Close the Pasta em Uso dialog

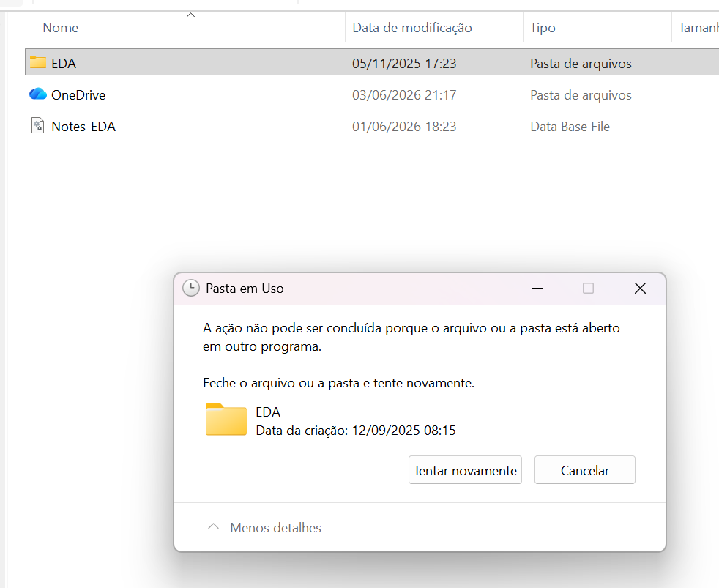(x=640, y=288)
